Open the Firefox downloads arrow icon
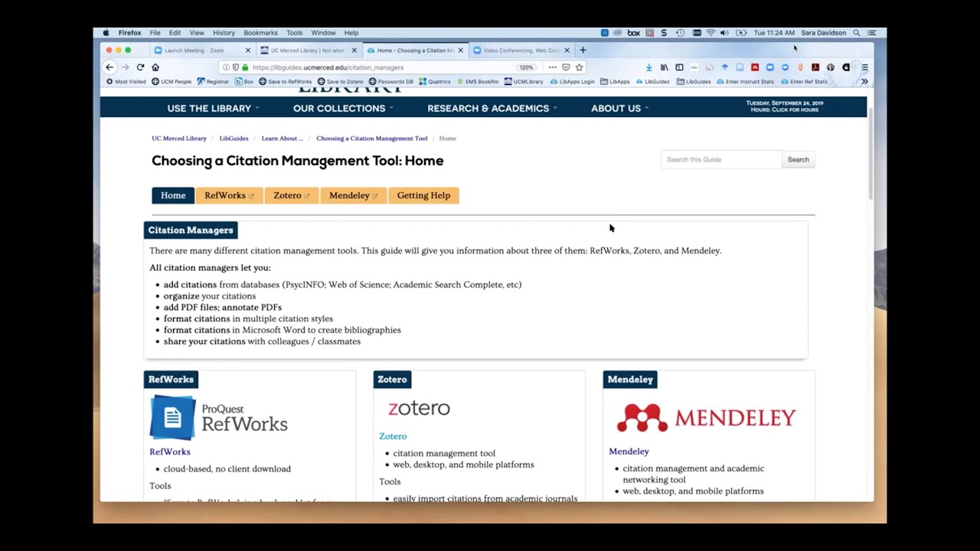This screenshot has width=980, height=551. point(649,67)
